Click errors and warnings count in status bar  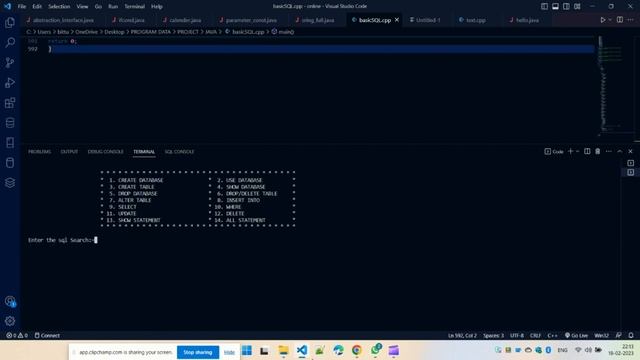point(17,335)
